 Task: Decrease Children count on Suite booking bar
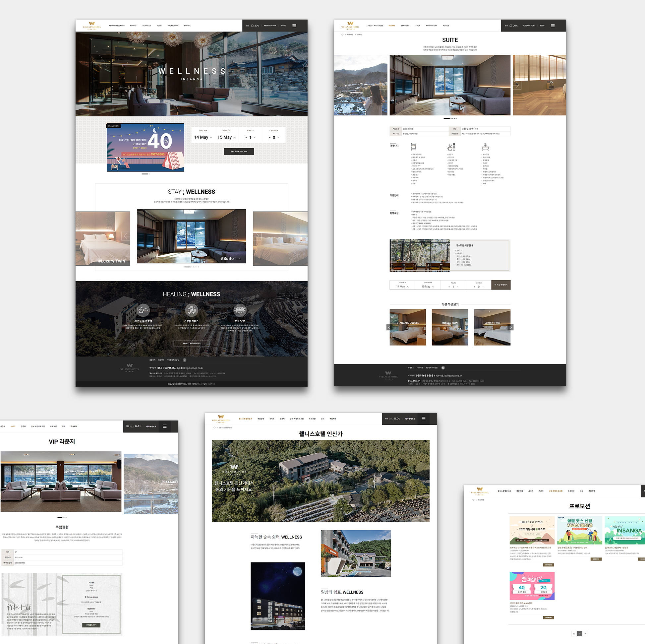483,287
